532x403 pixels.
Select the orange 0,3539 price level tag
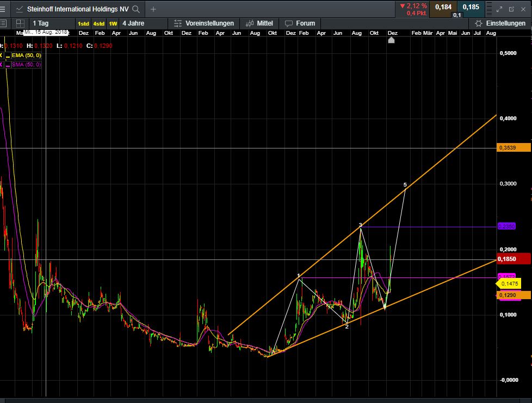(514, 147)
